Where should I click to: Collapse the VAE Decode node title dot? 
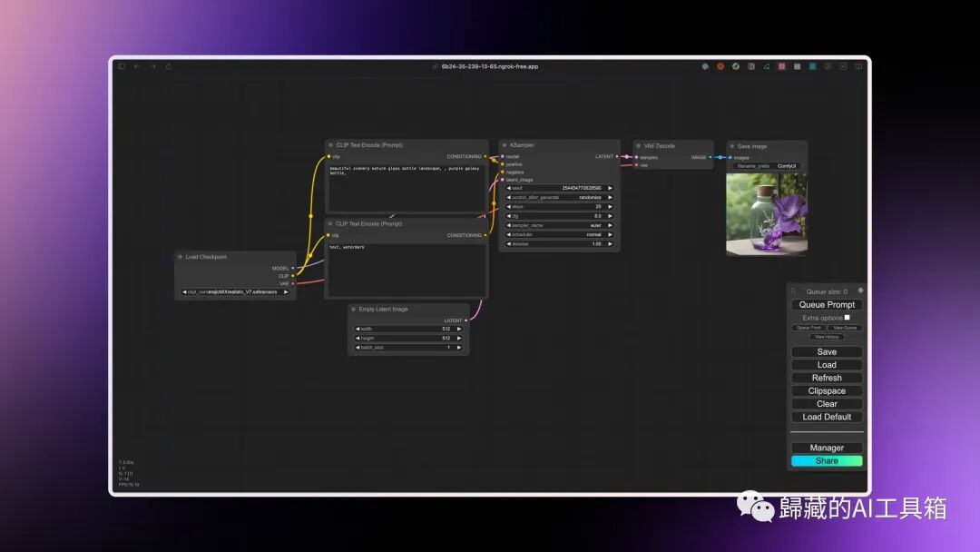(638, 145)
